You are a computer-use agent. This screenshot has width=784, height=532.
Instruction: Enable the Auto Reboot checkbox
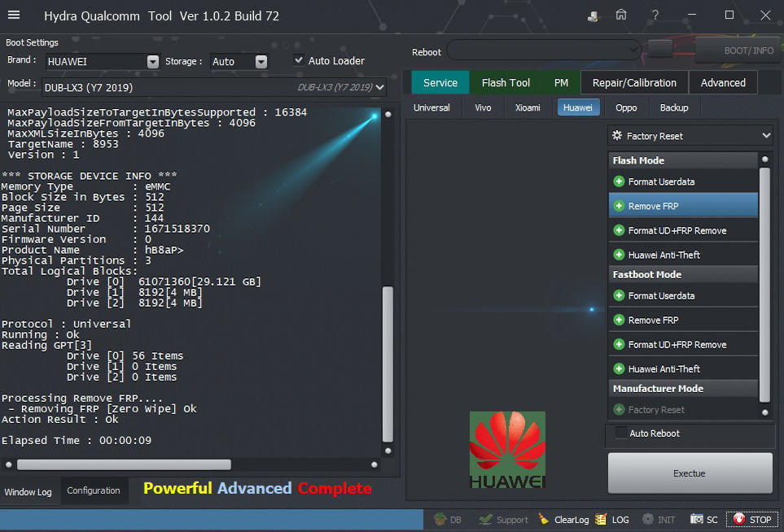click(620, 433)
